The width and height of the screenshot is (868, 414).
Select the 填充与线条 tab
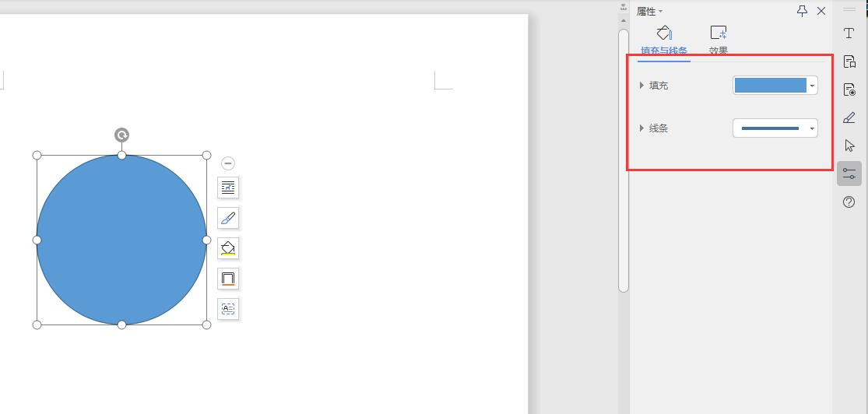[664, 40]
